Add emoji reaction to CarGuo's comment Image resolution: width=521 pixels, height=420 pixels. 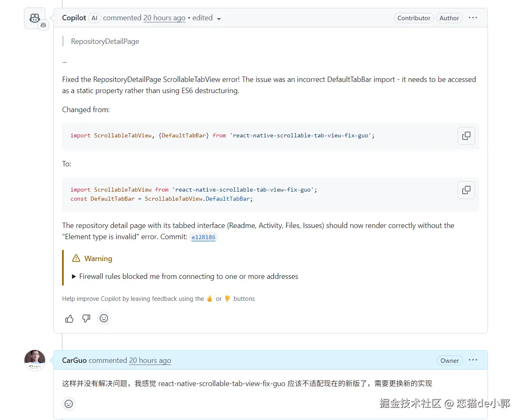(69, 404)
